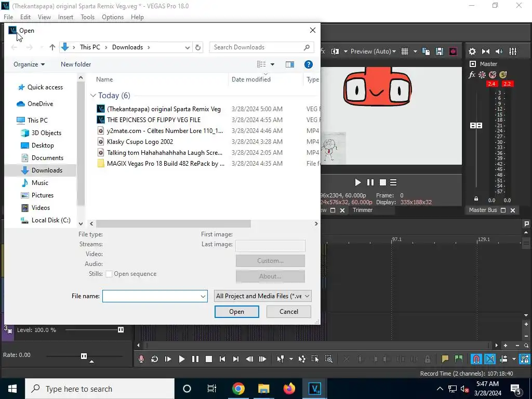Open file type filter combo box
The image size is (532, 399).
(x=262, y=296)
